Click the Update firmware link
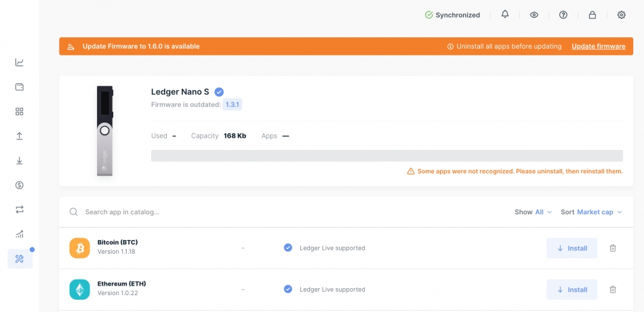 click(x=599, y=46)
